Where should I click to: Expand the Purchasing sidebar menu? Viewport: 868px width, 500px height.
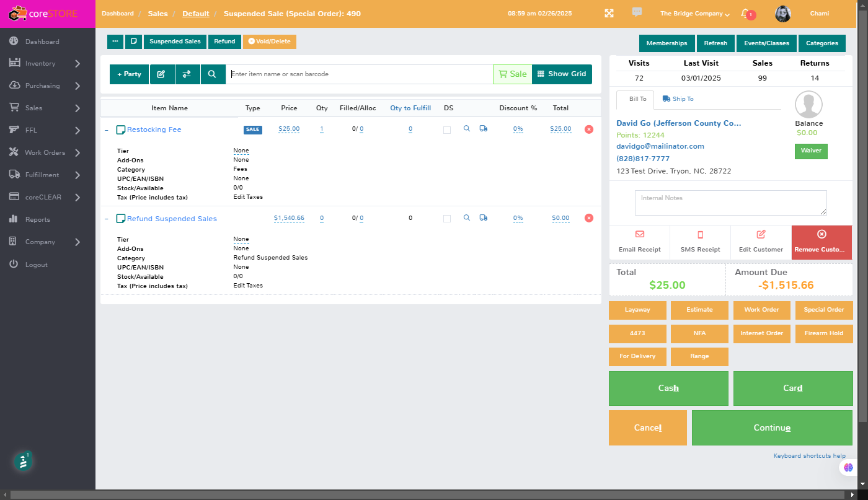point(48,86)
